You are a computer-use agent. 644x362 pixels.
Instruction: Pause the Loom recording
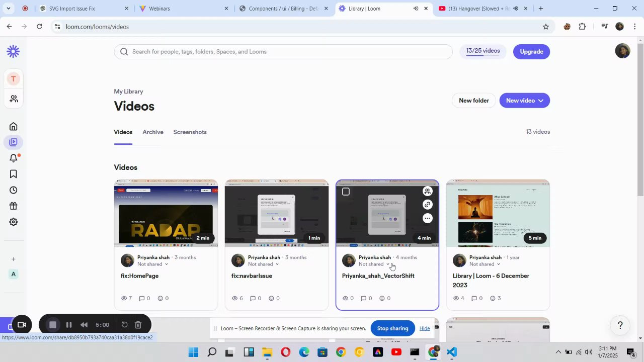point(69,325)
